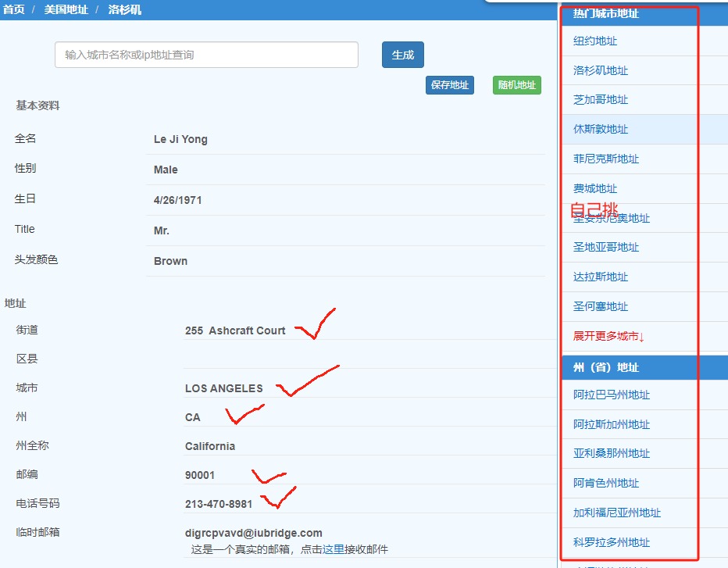Open the 洛杉矶地址 sidebar link
This screenshot has height=568, width=728.
click(x=601, y=70)
